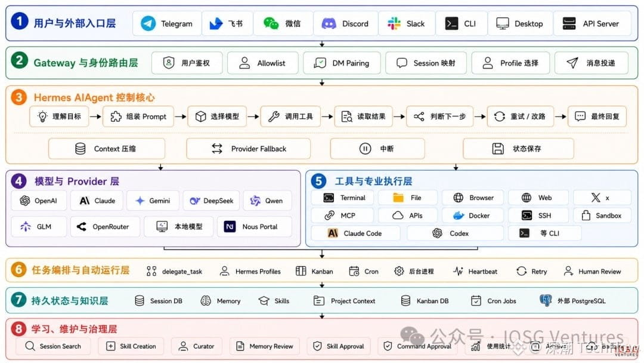This screenshot has height=363, width=644.
Task: Select the 本地模型 box
Action: (179, 226)
